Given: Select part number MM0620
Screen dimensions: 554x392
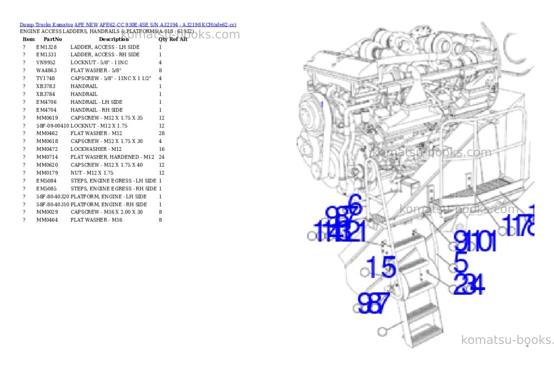Looking at the screenshot, I should click(x=47, y=165).
